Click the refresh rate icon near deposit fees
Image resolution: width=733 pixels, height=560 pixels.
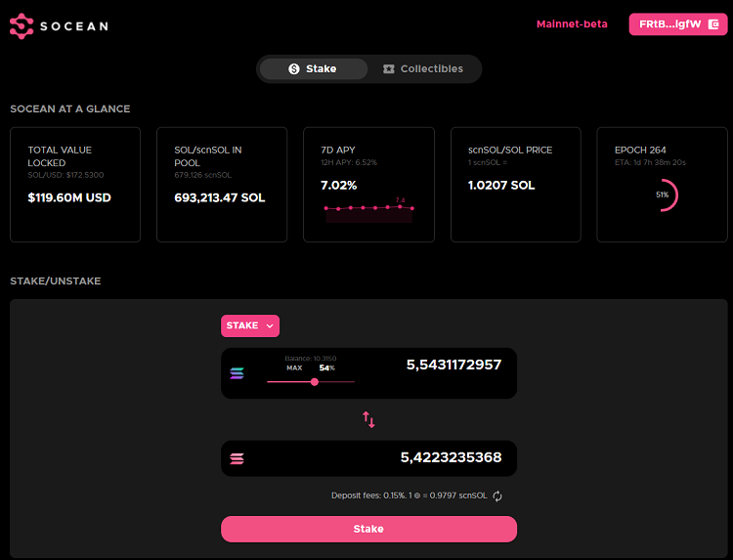click(x=497, y=495)
